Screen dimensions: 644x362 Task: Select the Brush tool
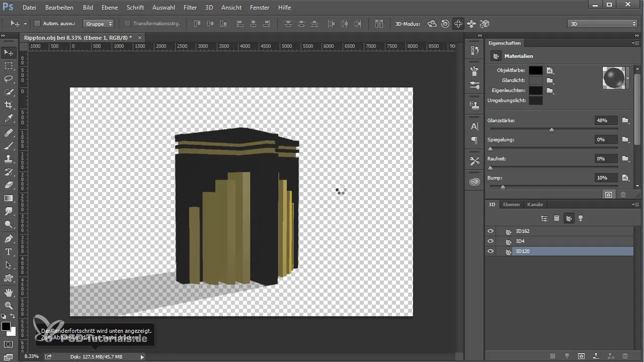(9, 146)
